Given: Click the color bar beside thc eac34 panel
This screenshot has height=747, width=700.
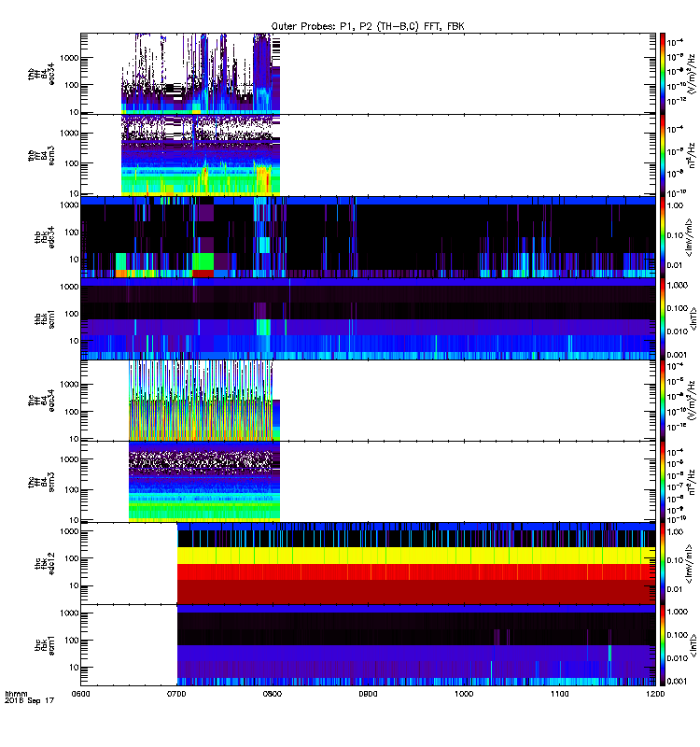Looking at the screenshot, I should click(x=663, y=401).
